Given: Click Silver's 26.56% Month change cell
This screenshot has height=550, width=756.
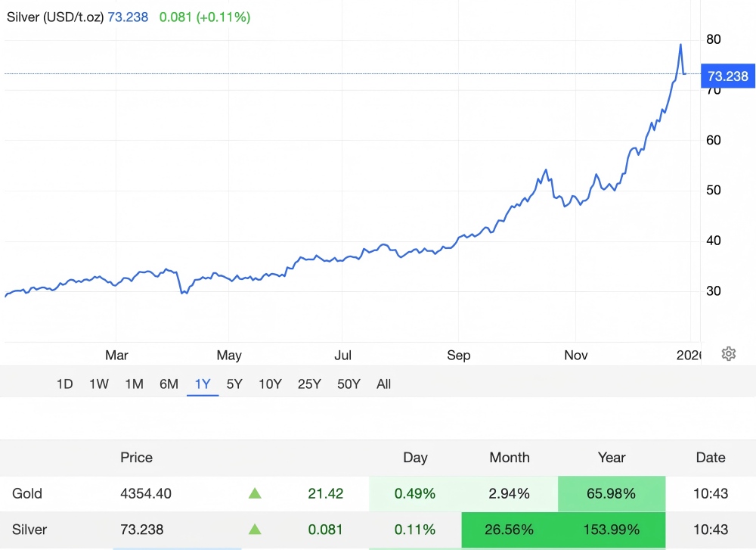Looking at the screenshot, I should click(510, 530).
